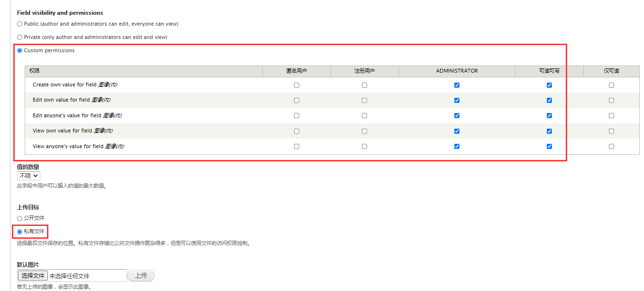
Task: Enable View anyone's value for 匿名用户
Action: (x=296, y=146)
